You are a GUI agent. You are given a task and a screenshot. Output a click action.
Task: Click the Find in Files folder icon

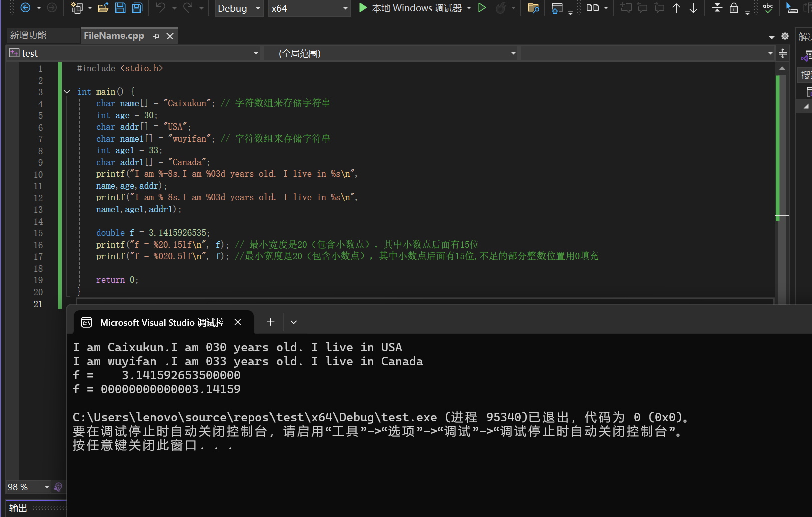(533, 8)
